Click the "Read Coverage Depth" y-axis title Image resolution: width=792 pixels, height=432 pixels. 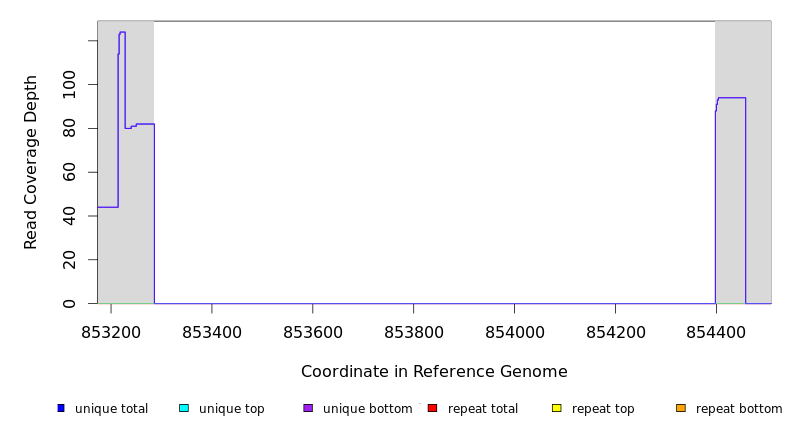pyautogui.click(x=32, y=162)
